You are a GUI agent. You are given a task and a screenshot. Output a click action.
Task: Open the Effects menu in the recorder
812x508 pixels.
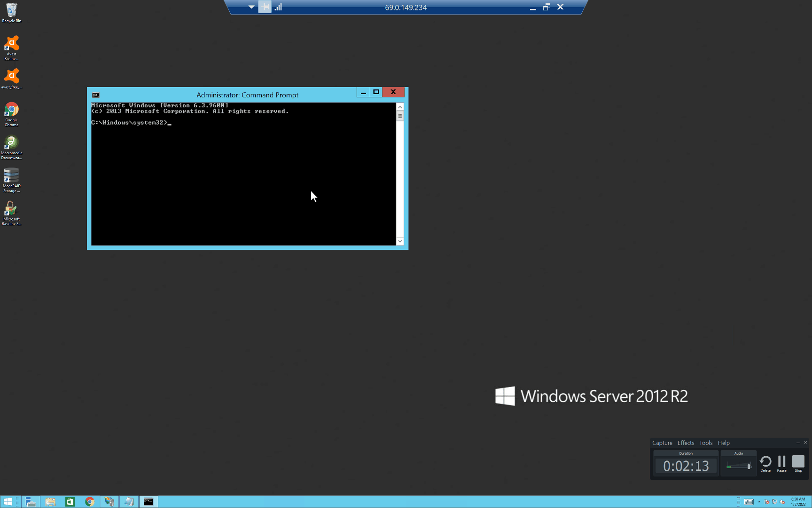(686, 443)
